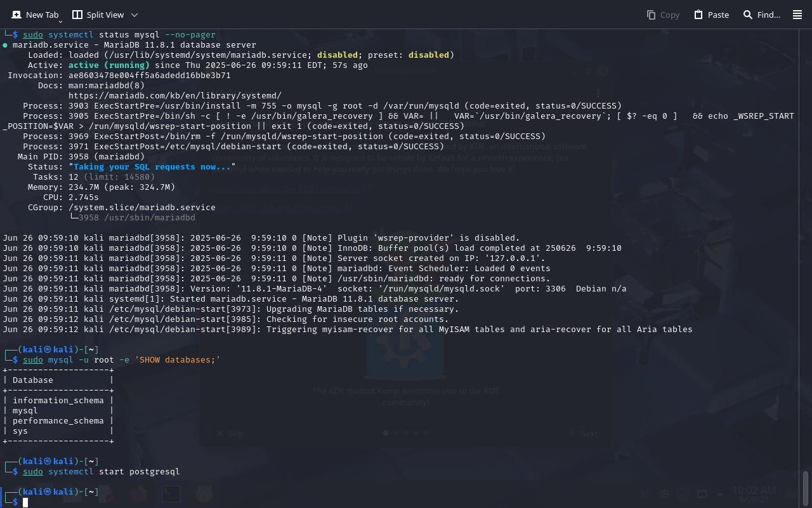Viewport: 812px width, 508px height.
Task: Click 'Taking your SQL requests now...' status
Action: click(x=152, y=167)
